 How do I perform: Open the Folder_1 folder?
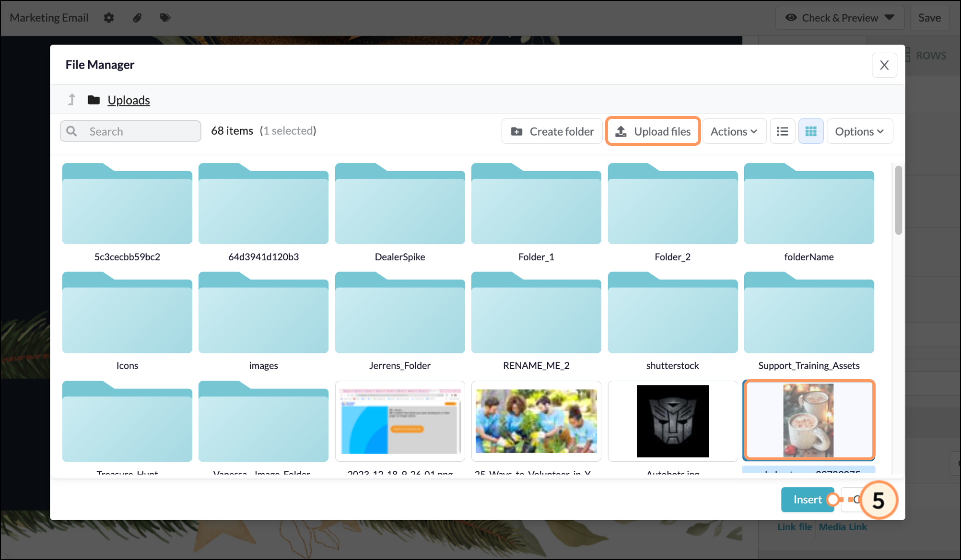[x=536, y=204]
